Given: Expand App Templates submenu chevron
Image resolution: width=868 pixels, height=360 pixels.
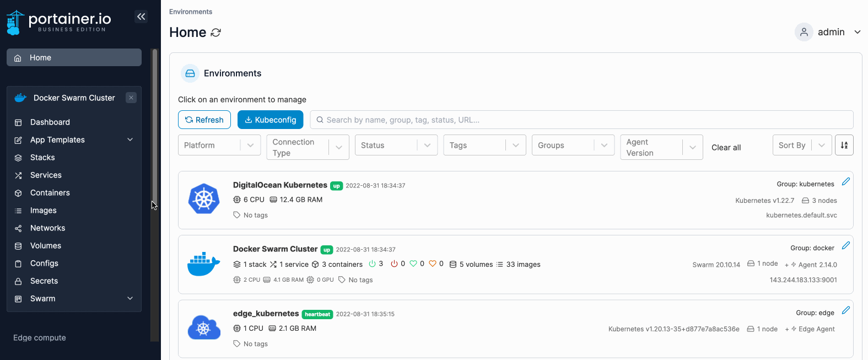Looking at the screenshot, I should pos(130,140).
